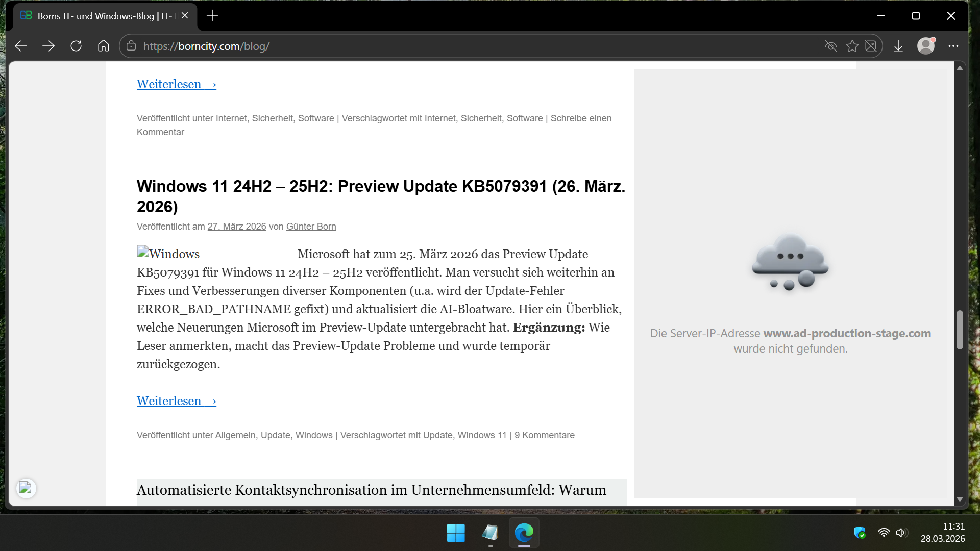Reload the current page

point(76,46)
